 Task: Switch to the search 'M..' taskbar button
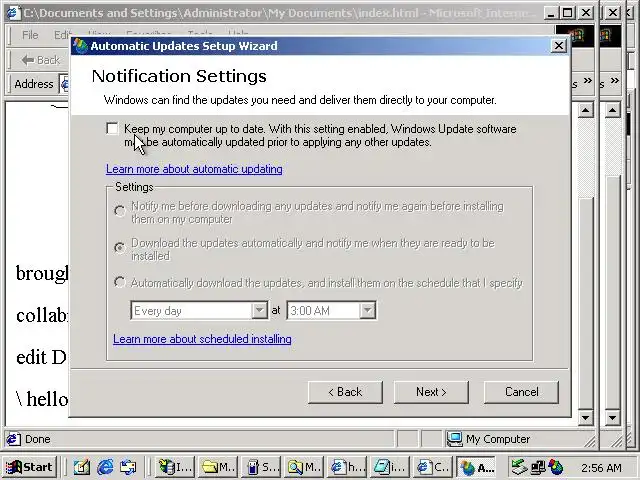click(x=304, y=467)
